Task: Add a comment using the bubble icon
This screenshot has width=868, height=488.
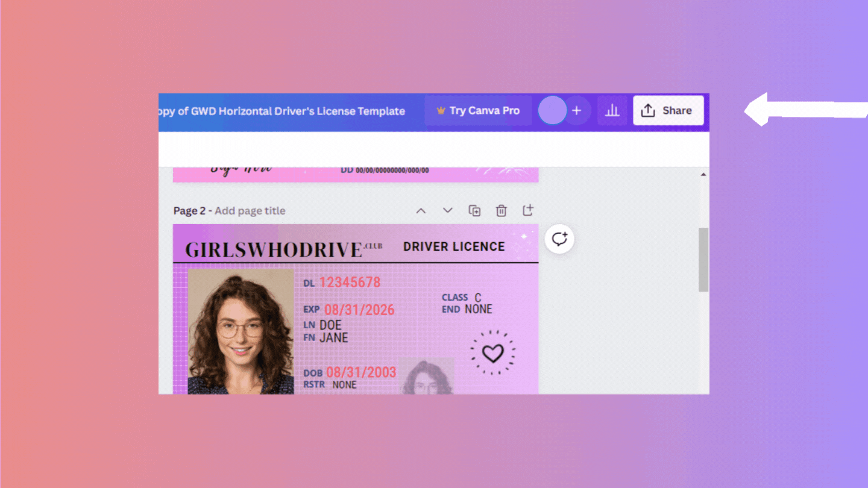Action: coord(559,239)
